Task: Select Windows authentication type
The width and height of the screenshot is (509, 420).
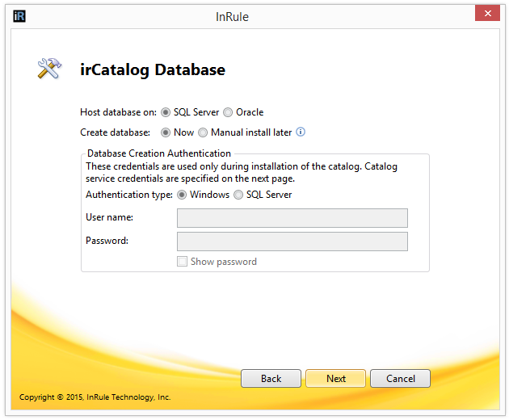Action: pos(182,195)
